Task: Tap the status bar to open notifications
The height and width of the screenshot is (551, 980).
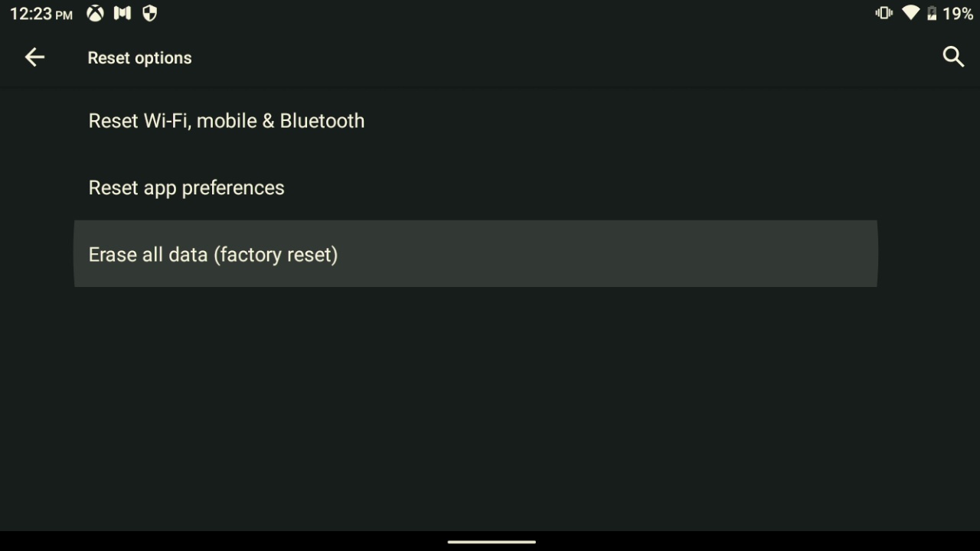Action: tap(490, 12)
